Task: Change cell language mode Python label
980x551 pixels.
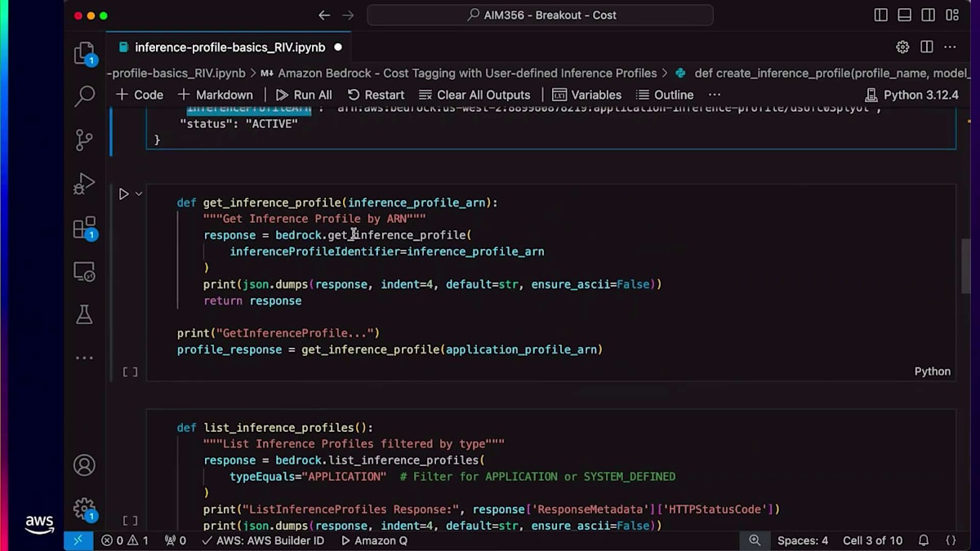Action: tap(932, 371)
